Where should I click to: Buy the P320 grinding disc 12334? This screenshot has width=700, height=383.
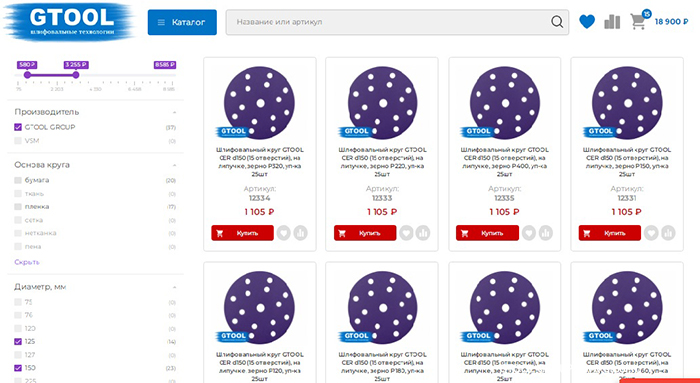click(242, 233)
